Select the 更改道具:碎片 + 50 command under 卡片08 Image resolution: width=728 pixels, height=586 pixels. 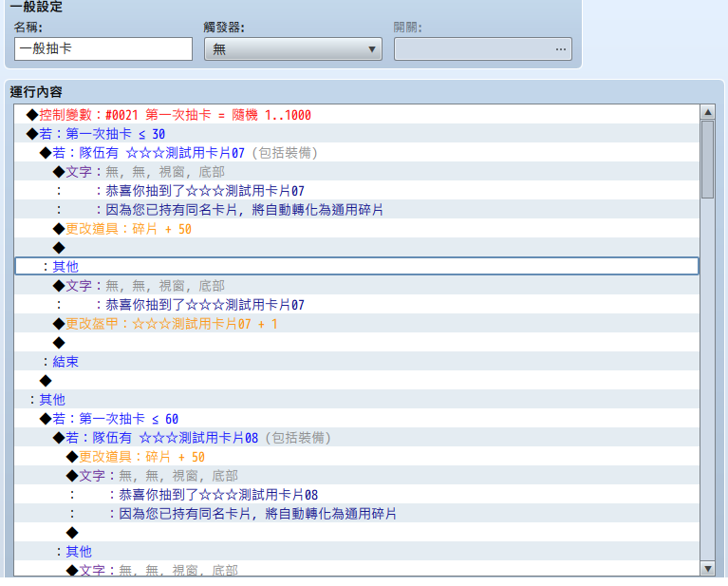(x=357, y=457)
